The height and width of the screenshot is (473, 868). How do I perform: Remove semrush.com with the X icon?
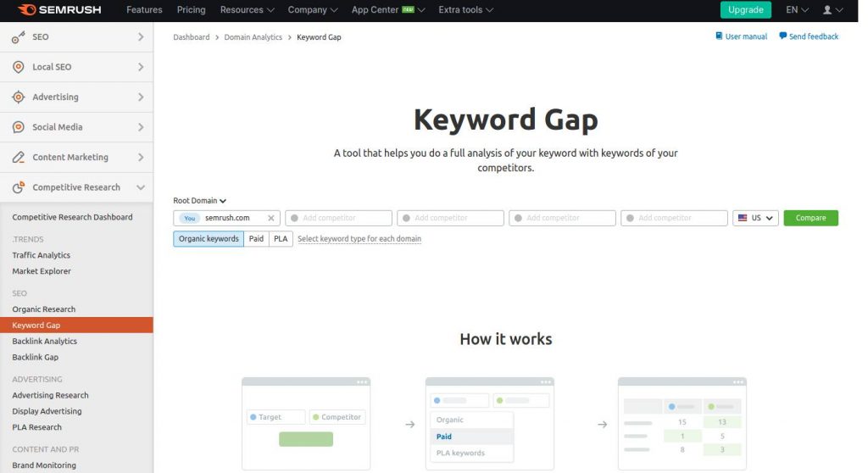click(x=270, y=218)
